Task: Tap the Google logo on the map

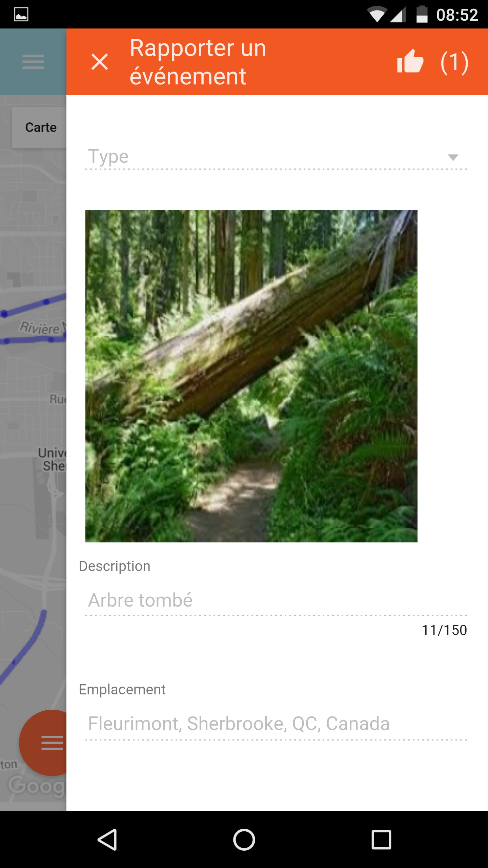Action: [37, 785]
